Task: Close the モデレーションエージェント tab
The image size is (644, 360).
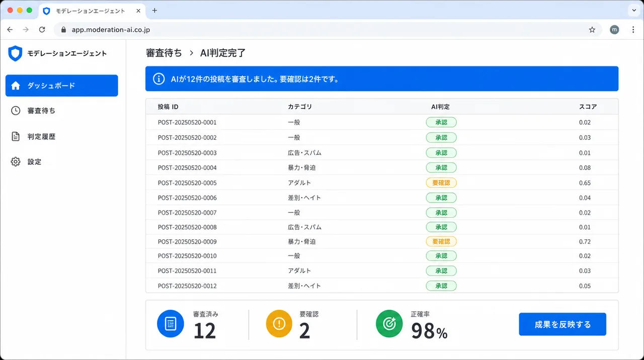Action: tap(138, 11)
